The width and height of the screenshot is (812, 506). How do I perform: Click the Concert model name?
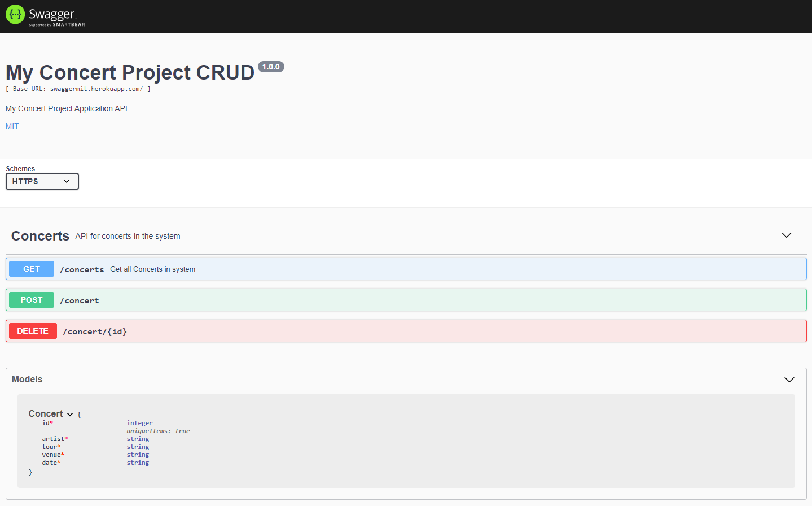pyautogui.click(x=46, y=413)
